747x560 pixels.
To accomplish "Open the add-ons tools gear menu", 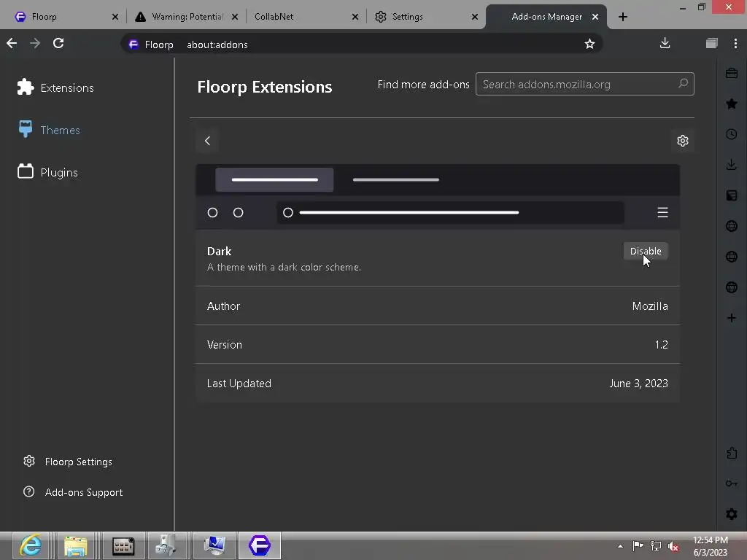I will 683,141.
